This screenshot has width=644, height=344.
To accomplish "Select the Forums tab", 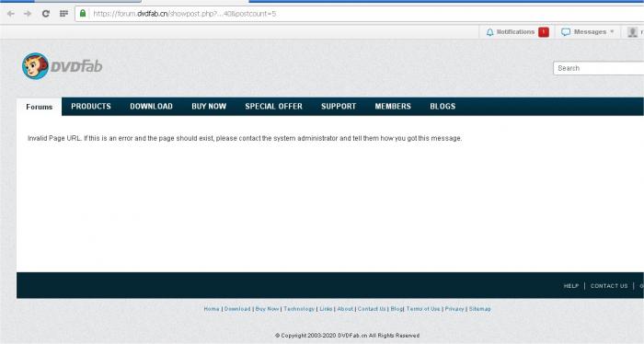I will (x=39, y=107).
